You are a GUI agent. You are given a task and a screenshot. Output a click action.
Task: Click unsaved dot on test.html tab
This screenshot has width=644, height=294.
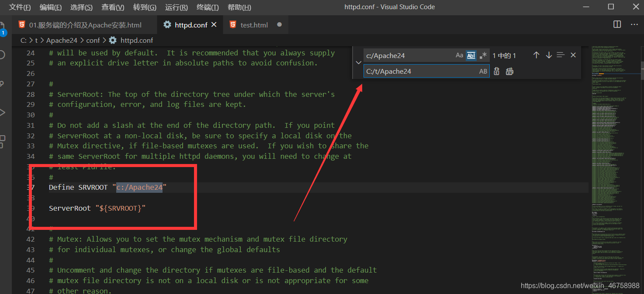[279, 25]
